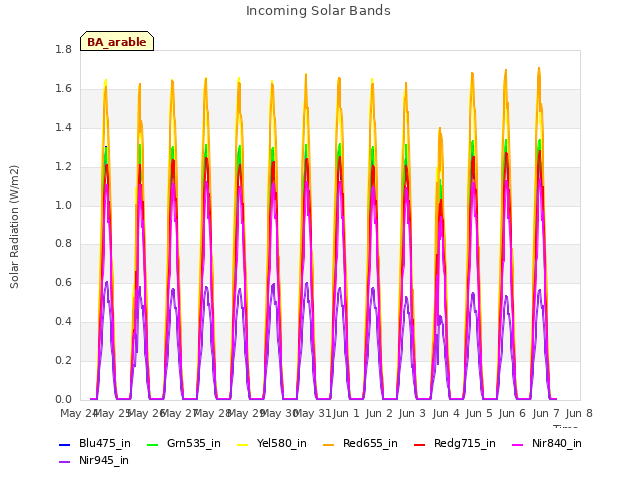Click the BA_arable annotation label
The width and height of the screenshot is (640, 480).
[x=117, y=42]
